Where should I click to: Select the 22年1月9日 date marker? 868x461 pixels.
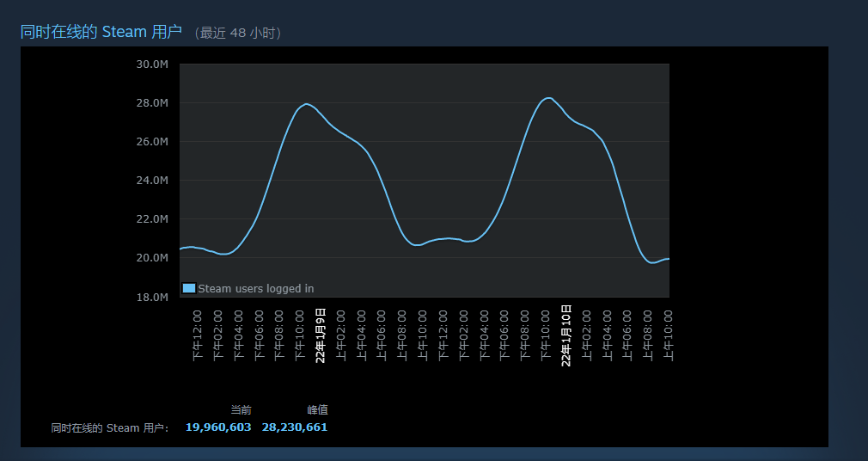[321, 335]
